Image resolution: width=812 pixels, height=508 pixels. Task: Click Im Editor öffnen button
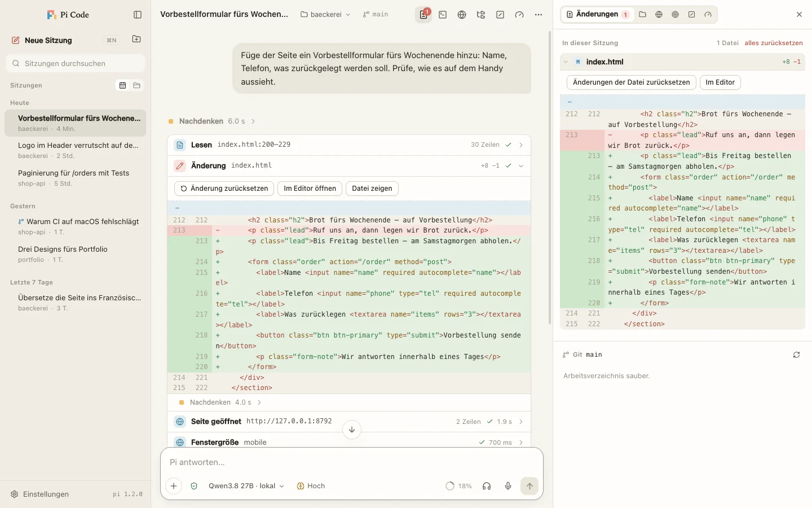[310, 189]
